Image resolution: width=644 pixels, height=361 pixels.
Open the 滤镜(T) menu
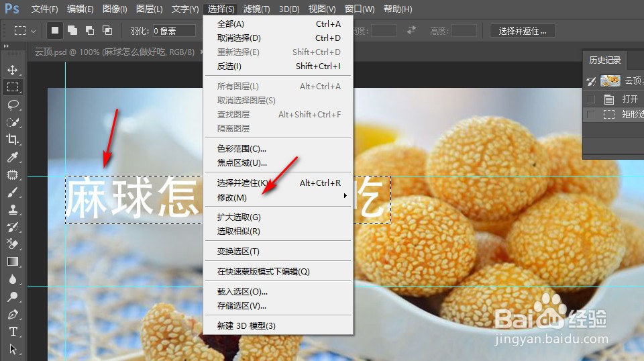pos(256,9)
